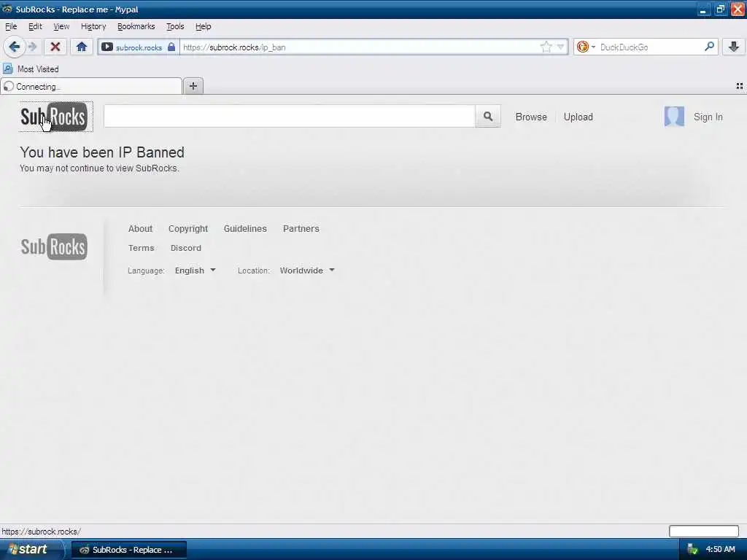Open the Edit menu
747x560 pixels.
(35, 27)
